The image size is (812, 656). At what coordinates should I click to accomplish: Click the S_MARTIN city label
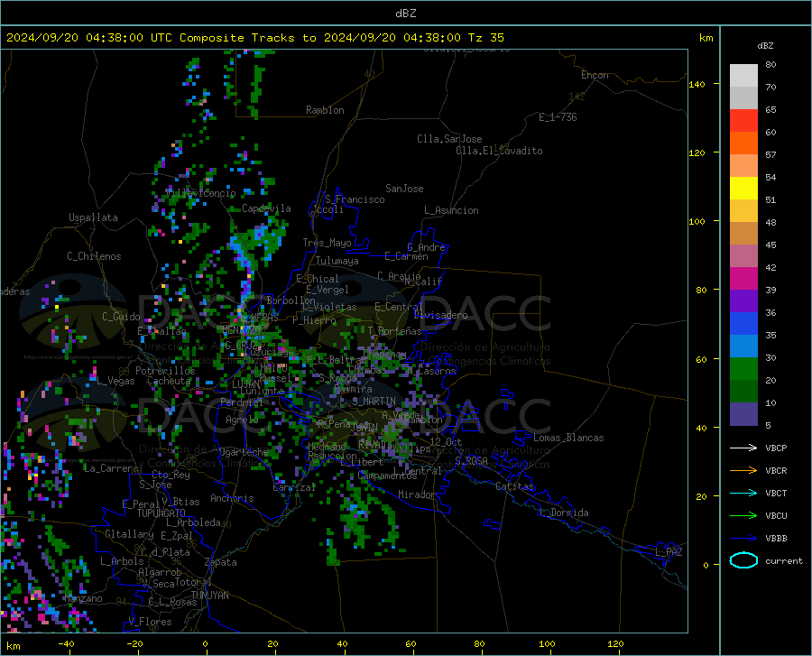(x=374, y=402)
